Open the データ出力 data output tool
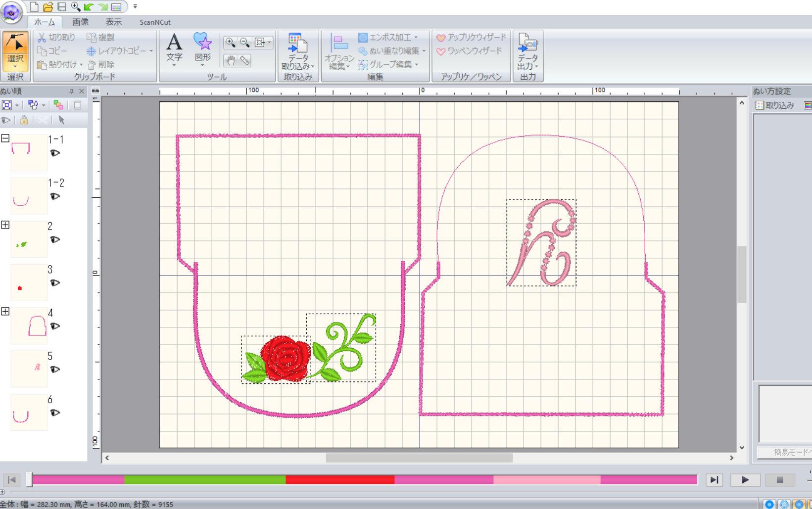The image size is (812, 509). [528, 51]
